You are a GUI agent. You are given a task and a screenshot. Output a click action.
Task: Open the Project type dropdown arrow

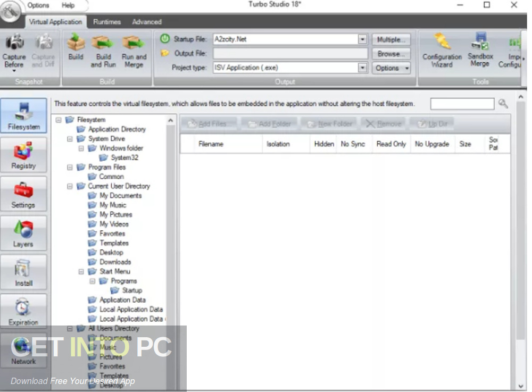coord(362,68)
